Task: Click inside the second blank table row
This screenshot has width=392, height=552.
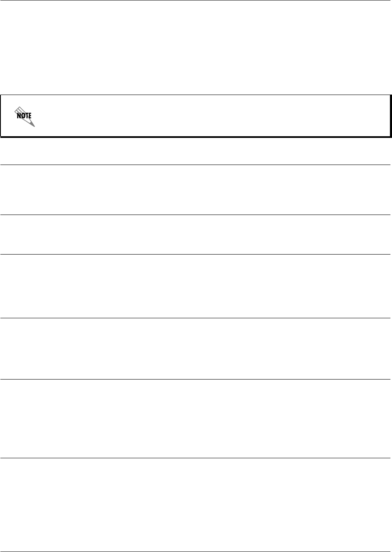Action: pyautogui.click(x=196, y=234)
